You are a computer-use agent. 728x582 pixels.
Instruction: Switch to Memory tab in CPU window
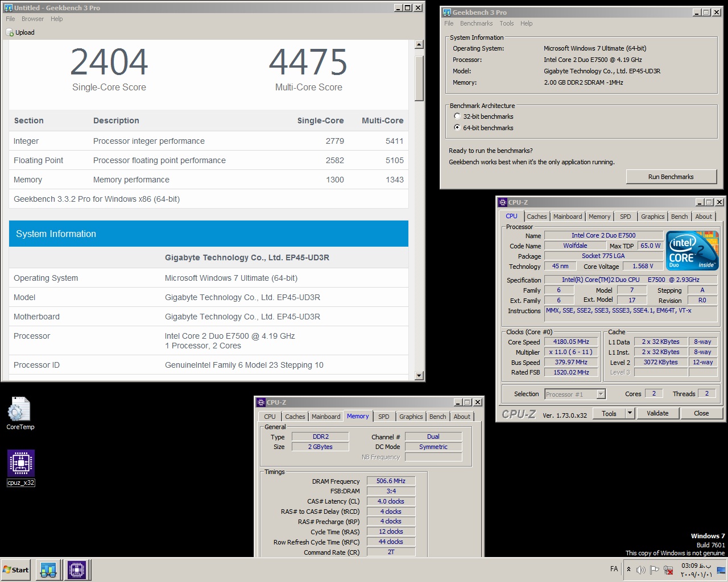599,217
